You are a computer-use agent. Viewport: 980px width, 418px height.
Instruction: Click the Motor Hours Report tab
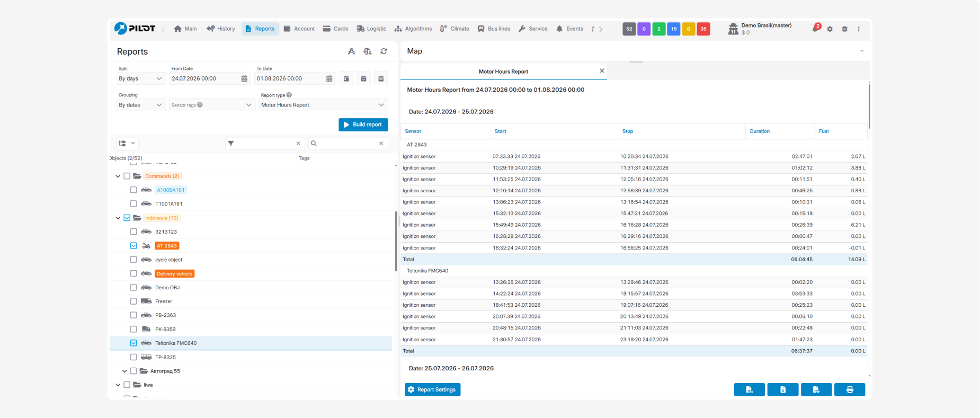(x=504, y=72)
